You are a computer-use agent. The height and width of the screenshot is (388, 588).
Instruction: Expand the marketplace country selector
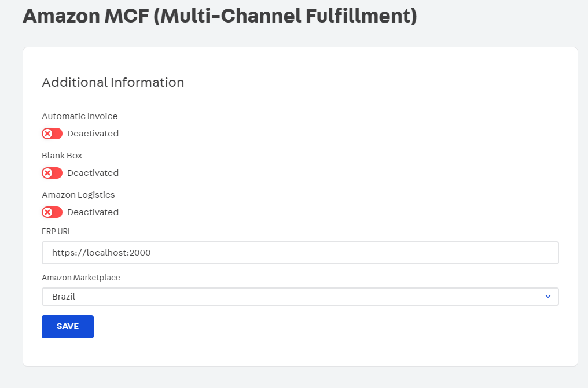[x=300, y=297]
